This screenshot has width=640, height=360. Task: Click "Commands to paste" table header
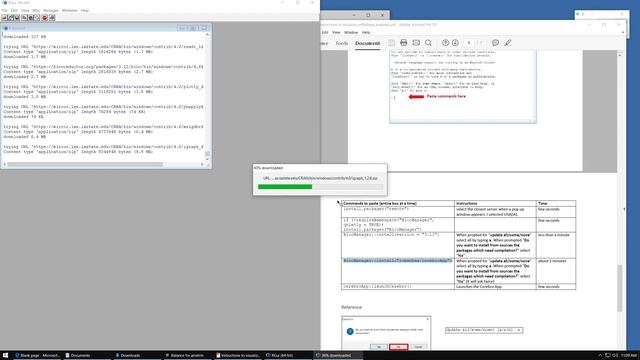[x=380, y=203]
